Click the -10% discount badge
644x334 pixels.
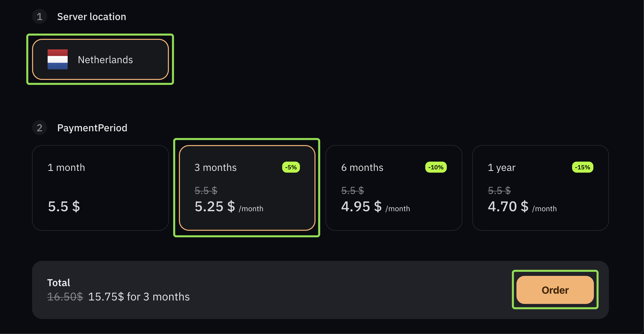click(436, 167)
